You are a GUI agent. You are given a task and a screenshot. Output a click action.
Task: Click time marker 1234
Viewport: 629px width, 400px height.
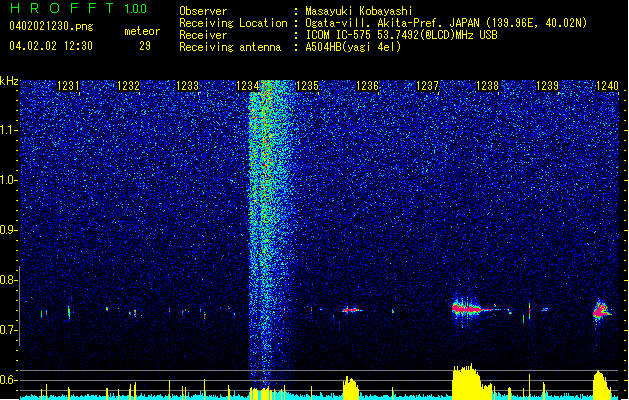248,86
